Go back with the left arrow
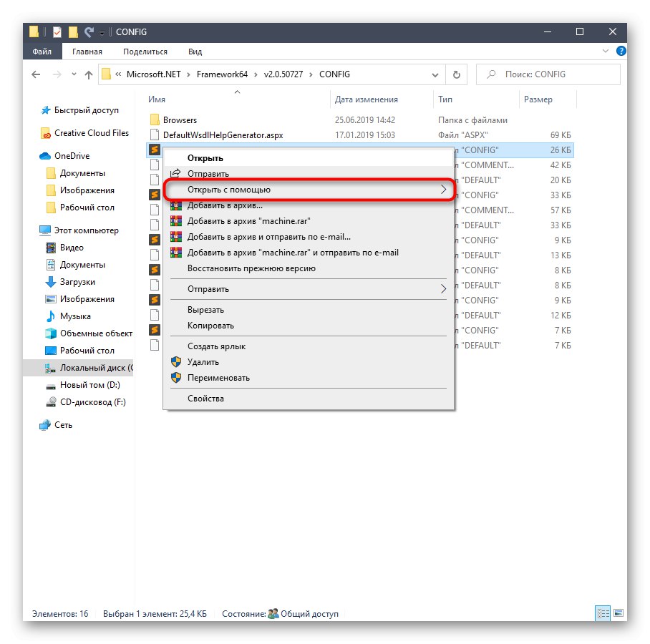Viewport: 650px width, 644px height. click(36, 74)
